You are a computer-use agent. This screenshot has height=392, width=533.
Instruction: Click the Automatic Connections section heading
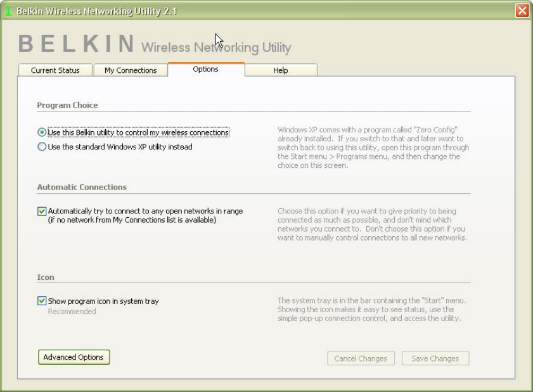(x=82, y=187)
